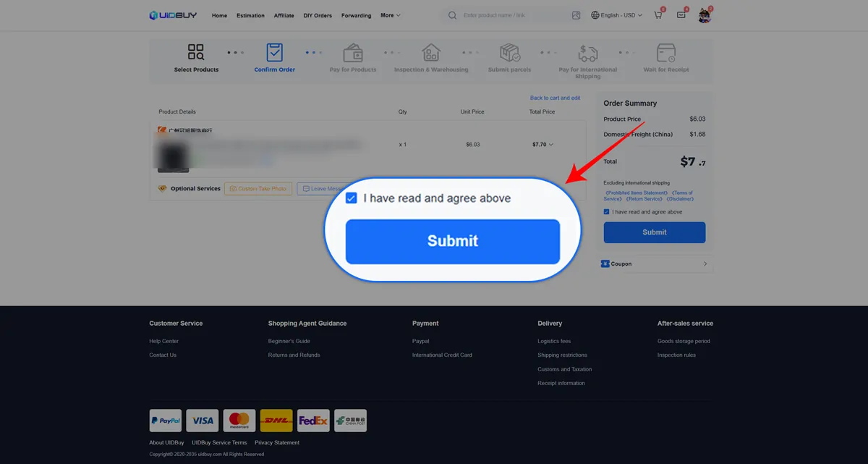Image resolution: width=868 pixels, height=464 pixels.
Task: Click the Custom Take Photo button
Action: coord(258,189)
